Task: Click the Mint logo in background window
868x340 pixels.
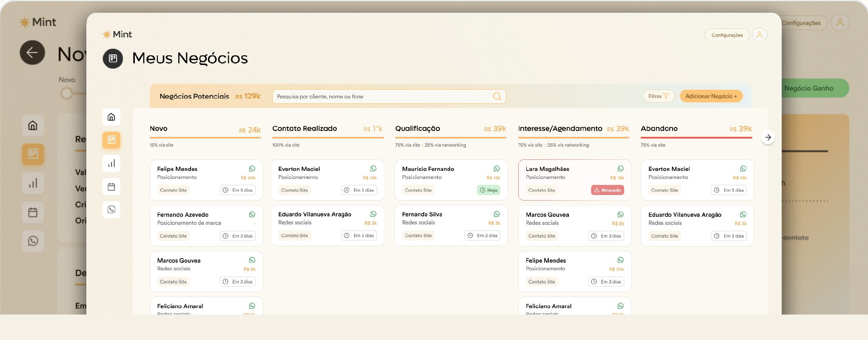Action: pos(38,22)
